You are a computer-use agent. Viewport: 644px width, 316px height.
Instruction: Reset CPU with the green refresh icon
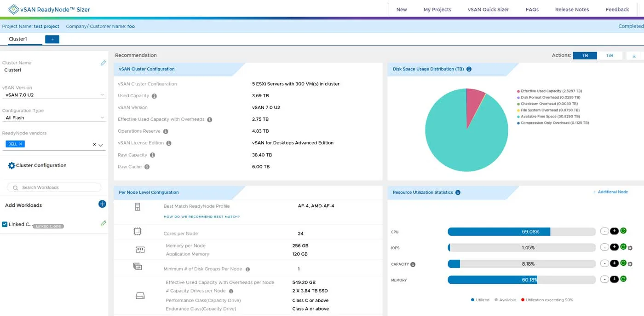pos(623,231)
